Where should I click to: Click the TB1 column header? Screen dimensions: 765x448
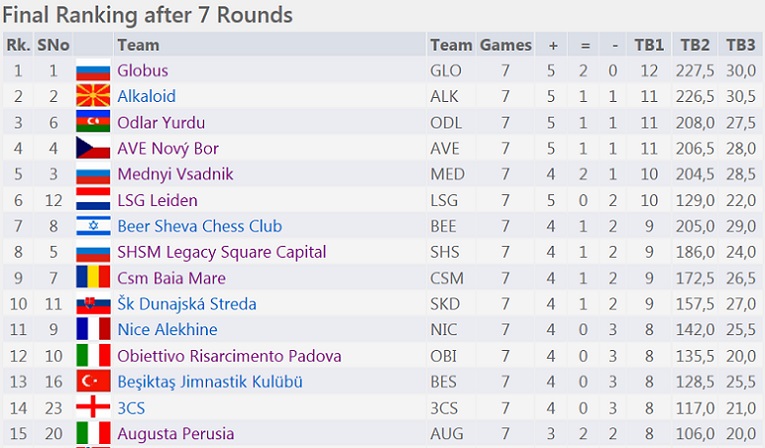point(648,45)
